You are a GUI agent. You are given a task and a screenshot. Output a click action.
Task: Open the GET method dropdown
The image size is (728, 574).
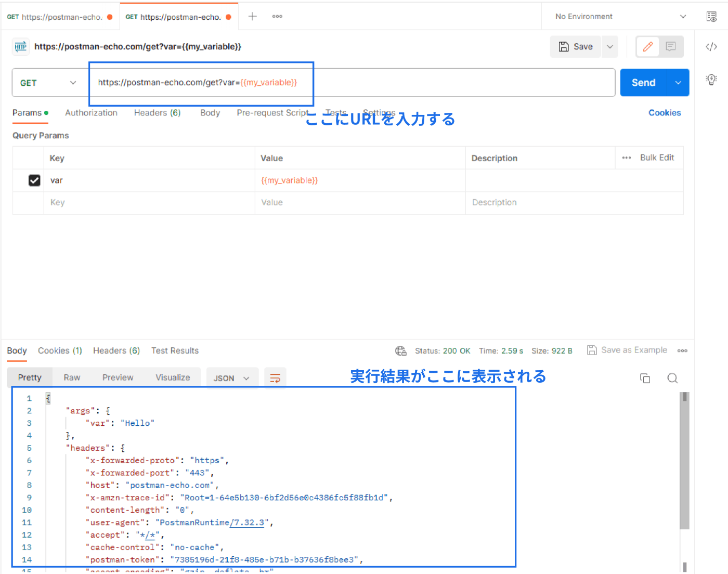pos(48,83)
